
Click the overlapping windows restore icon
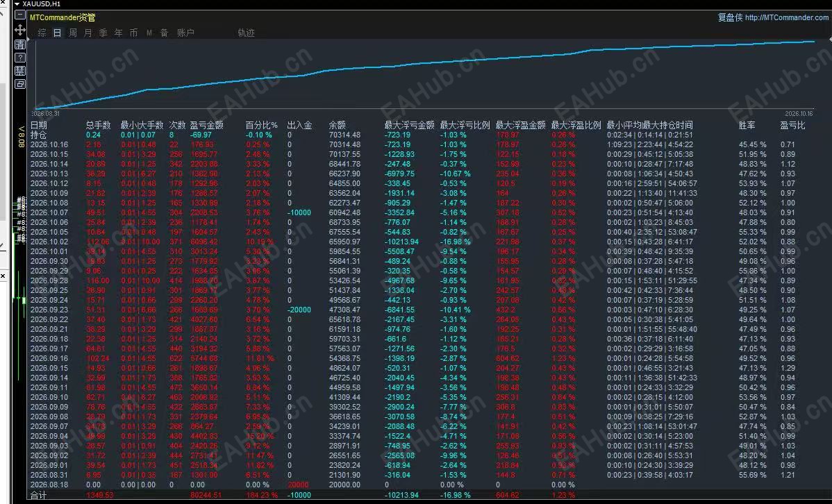(20, 84)
